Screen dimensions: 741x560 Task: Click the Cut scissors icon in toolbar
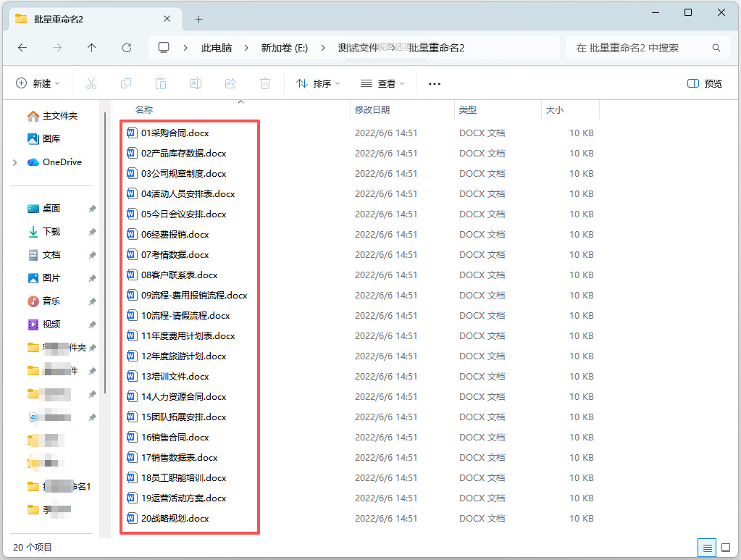coord(91,83)
